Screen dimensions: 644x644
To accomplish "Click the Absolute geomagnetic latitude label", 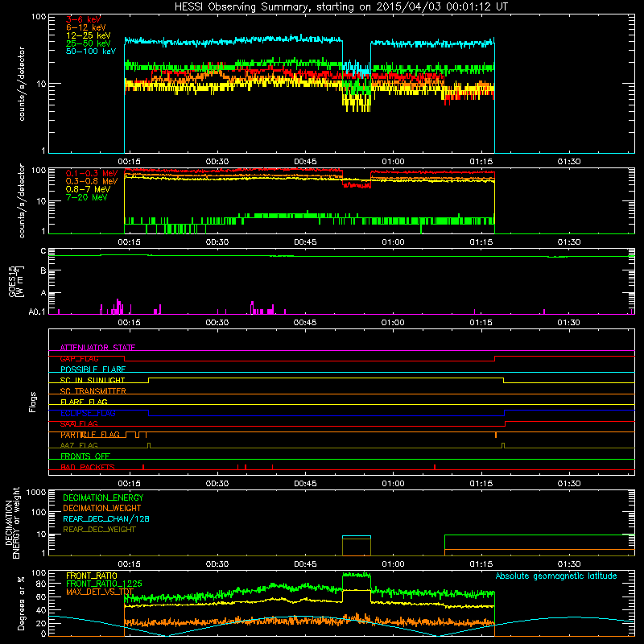I will pos(556,576).
